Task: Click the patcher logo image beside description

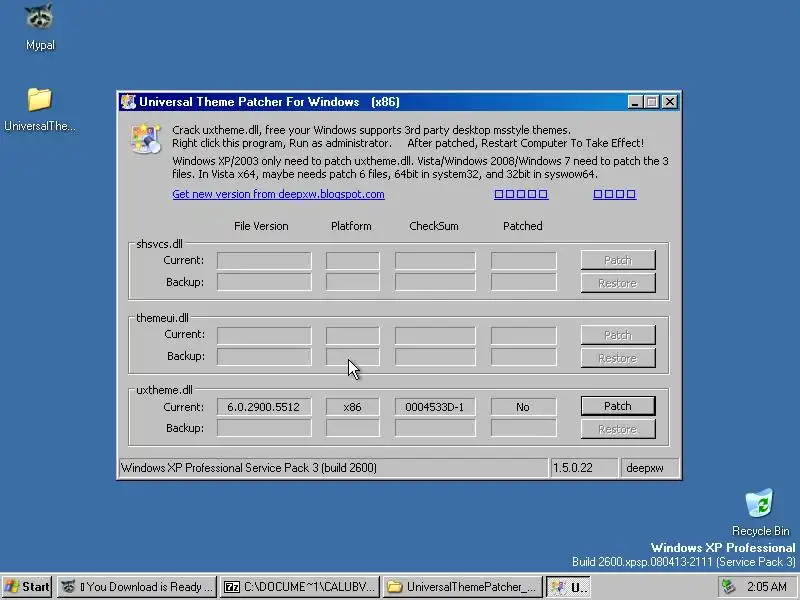Action: [146, 138]
